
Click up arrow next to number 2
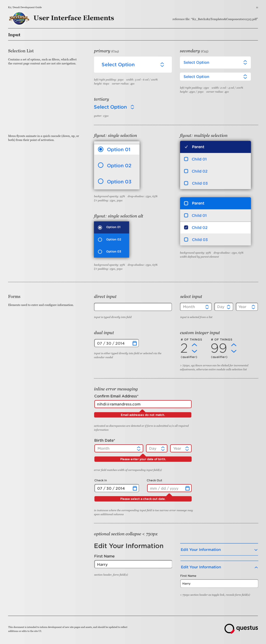pos(194,345)
